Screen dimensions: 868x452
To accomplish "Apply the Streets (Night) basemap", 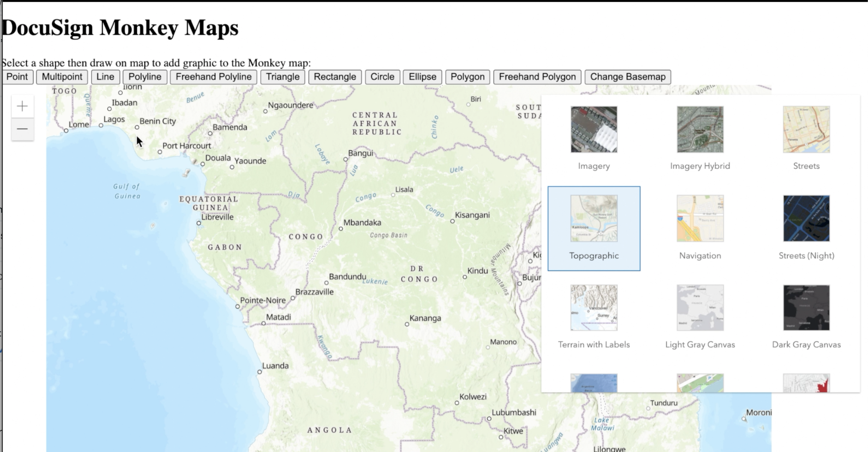I will pos(806,219).
